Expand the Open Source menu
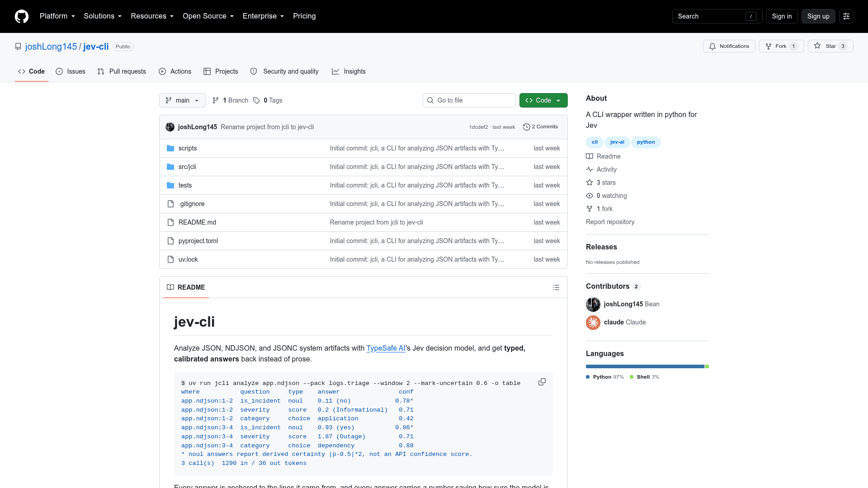The height and width of the screenshot is (488, 868). tap(208, 16)
